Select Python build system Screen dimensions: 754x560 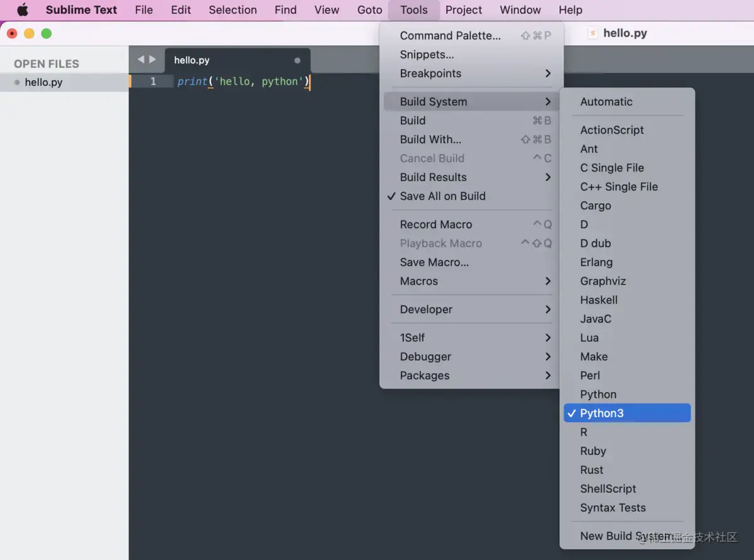627,394
